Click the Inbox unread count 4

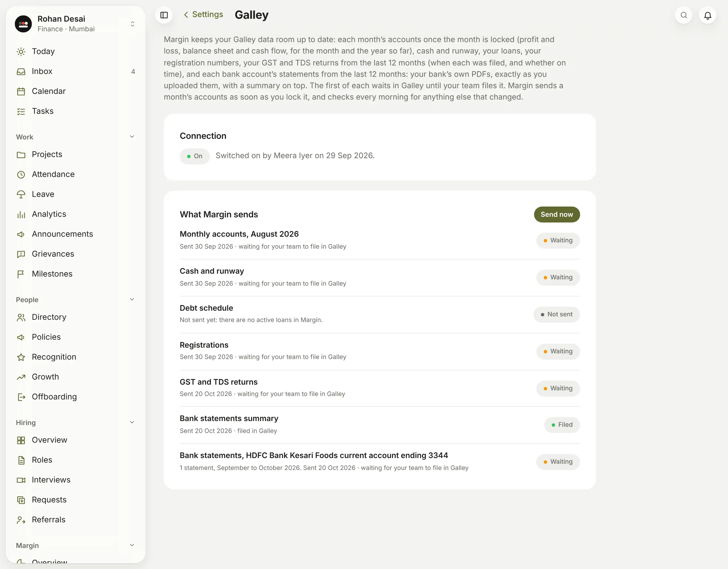pyautogui.click(x=133, y=72)
